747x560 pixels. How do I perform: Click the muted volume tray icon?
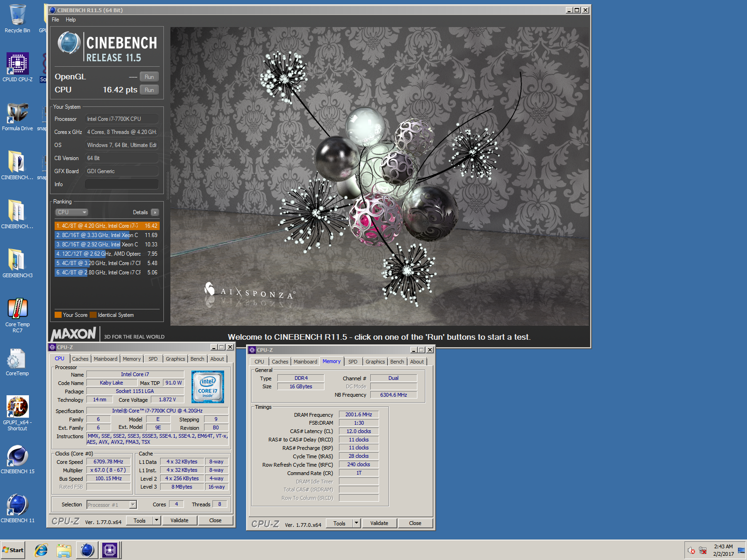point(691,551)
